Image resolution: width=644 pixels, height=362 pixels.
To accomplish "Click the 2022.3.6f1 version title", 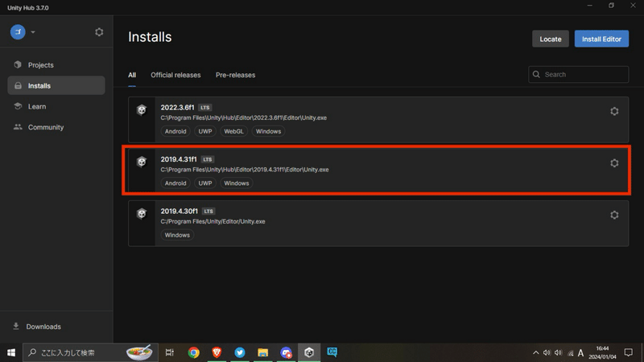I will [x=177, y=108].
